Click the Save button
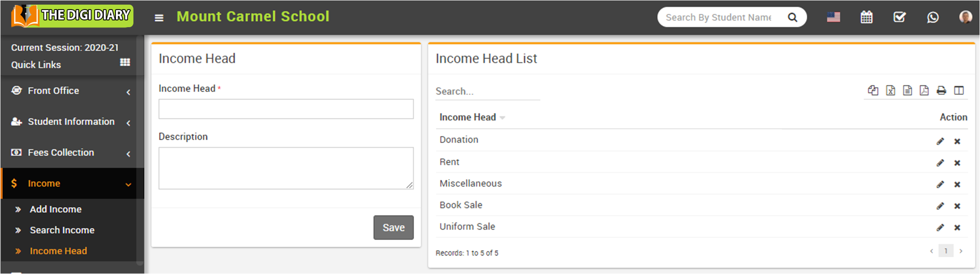 coord(393,227)
